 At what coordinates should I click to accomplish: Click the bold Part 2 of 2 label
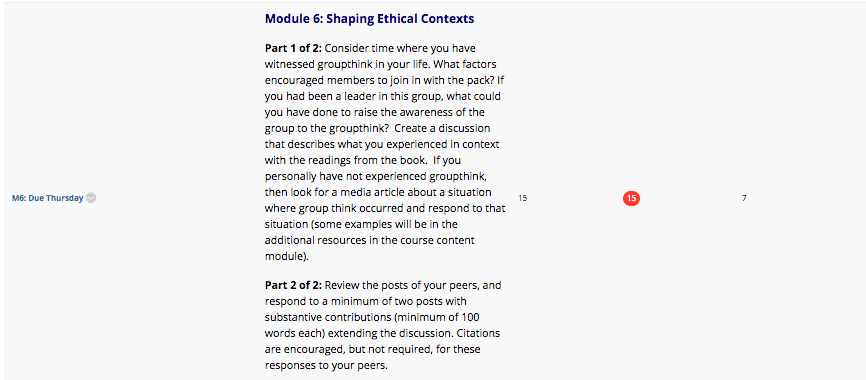(x=293, y=286)
